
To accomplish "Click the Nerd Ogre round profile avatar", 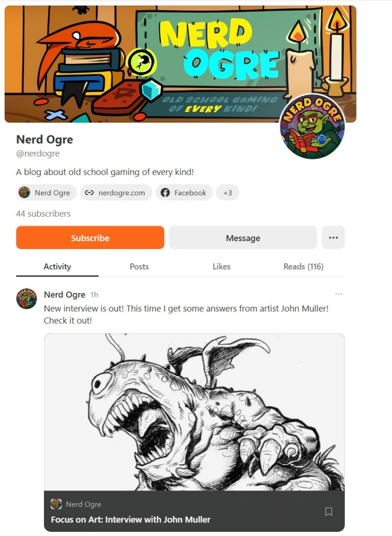I will tap(312, 127).
